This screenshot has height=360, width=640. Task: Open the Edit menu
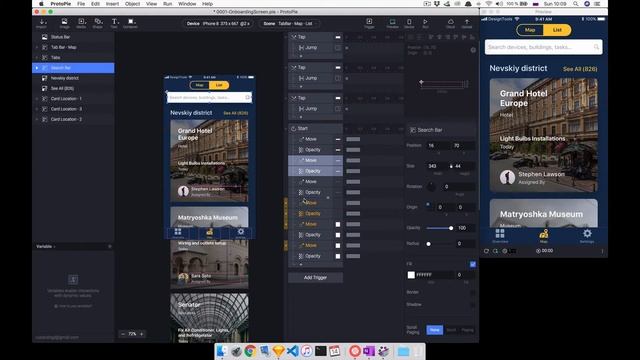(95, 4)
